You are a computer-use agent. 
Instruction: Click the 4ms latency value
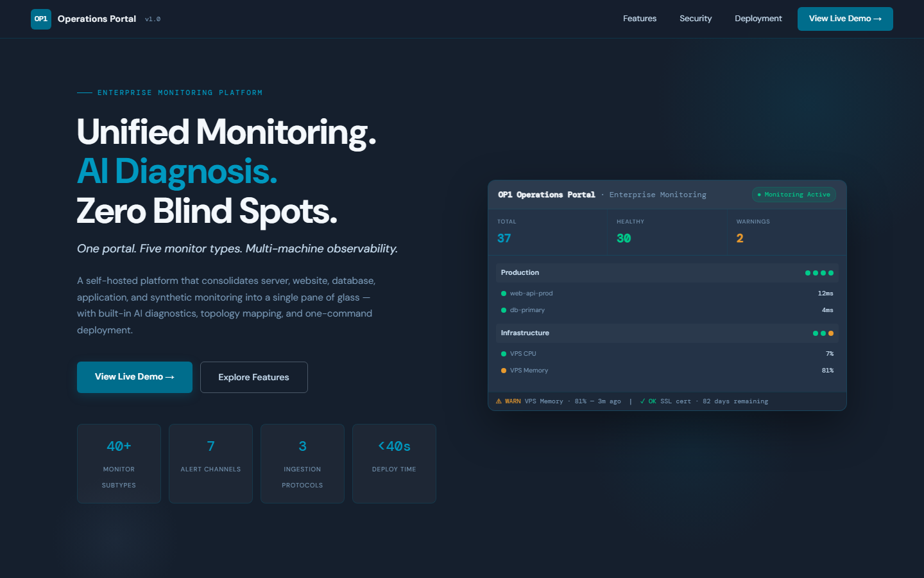tap(828, 310)
